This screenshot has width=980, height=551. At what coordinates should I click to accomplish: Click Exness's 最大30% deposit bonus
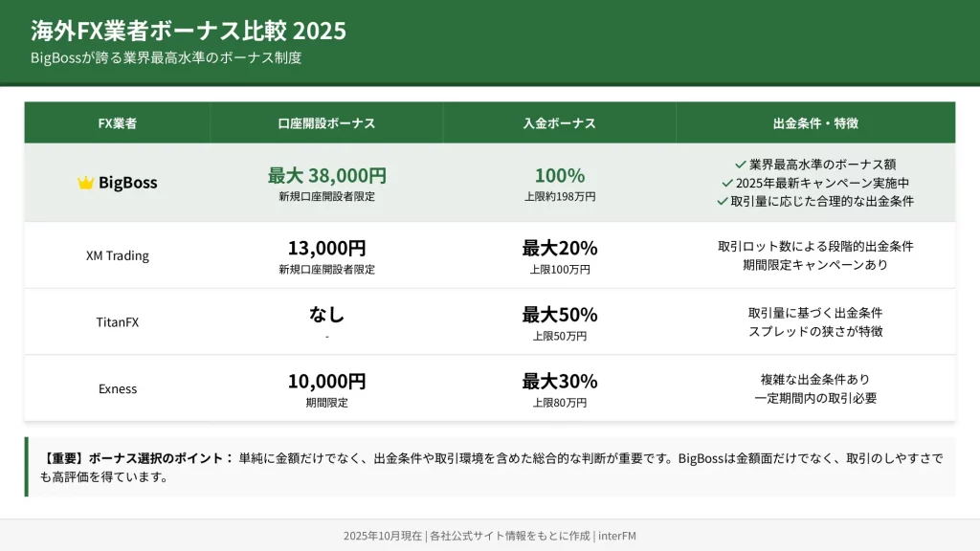point(559,381)
